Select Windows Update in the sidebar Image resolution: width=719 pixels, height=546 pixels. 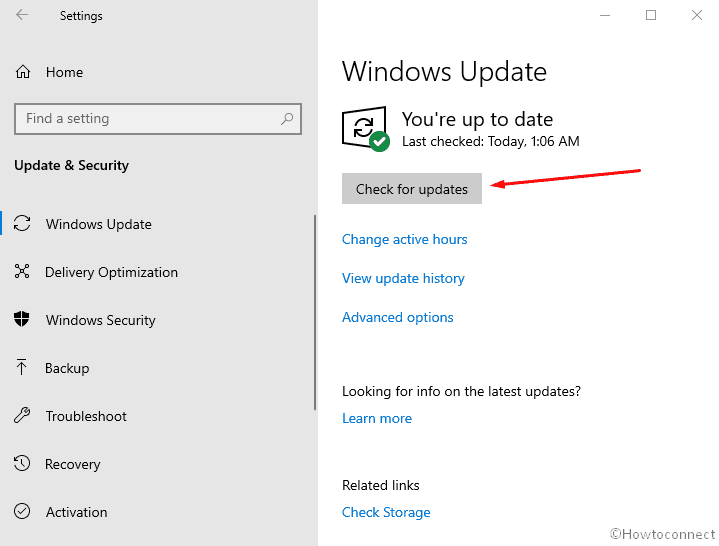99,224
